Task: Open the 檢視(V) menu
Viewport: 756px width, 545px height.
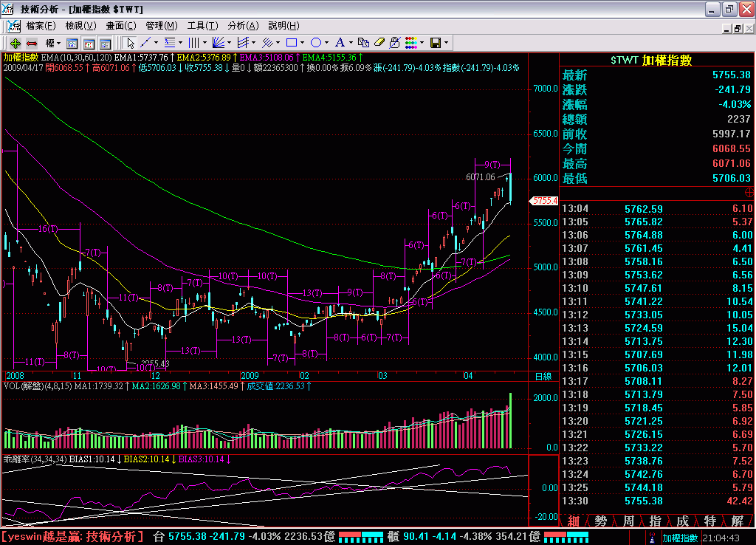Action: [80, 26]
